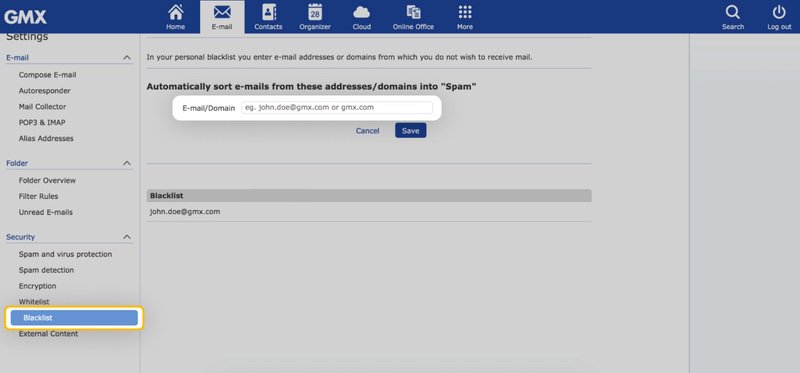The height and width of the screenshot is (373, 800).
Task: Open Encryption settings
Action: point(37,286)
